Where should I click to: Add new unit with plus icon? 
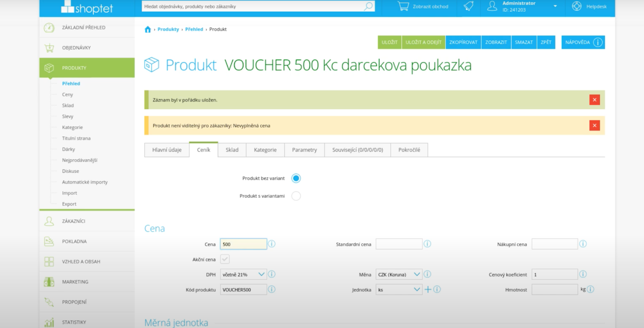428,289
